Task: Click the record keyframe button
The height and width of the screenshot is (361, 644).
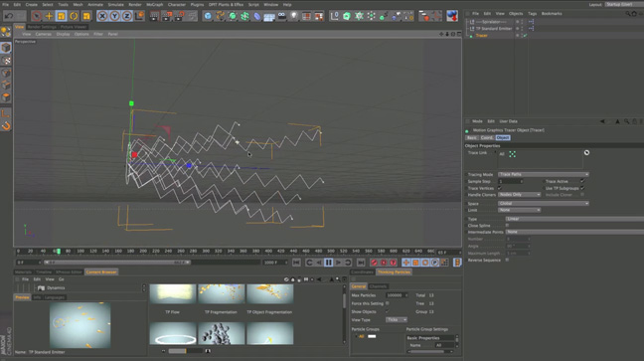Action: [x=374, y=263]
